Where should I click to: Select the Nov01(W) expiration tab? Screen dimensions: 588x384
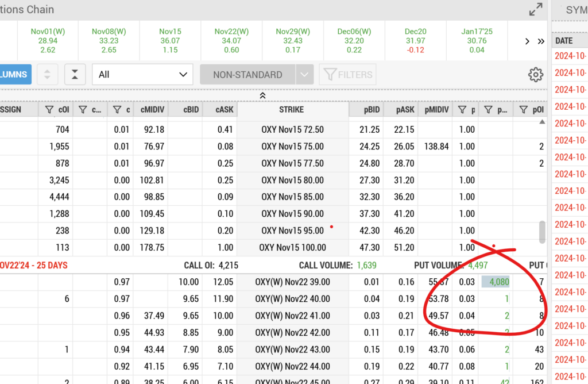48,41
